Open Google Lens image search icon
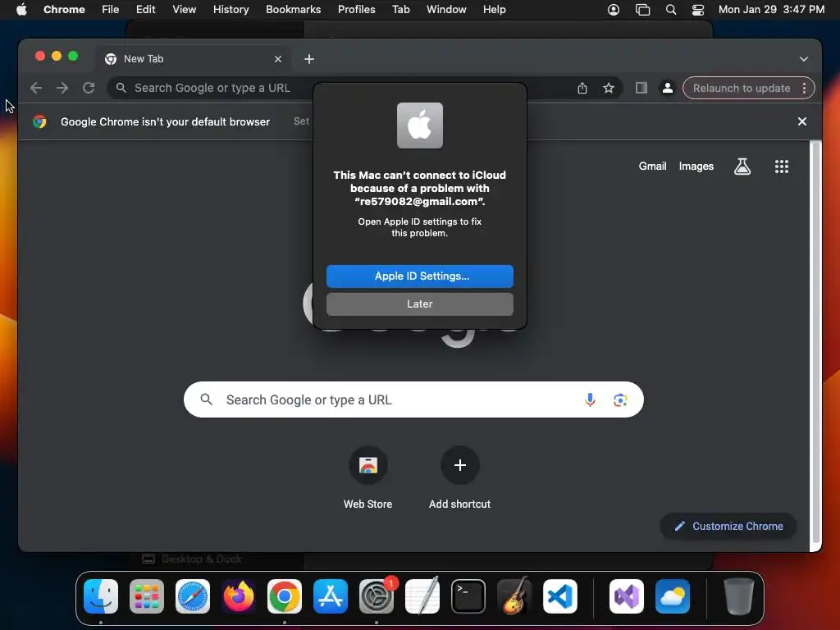This screenshot has width=840, height=630. [x=620, y=399]
